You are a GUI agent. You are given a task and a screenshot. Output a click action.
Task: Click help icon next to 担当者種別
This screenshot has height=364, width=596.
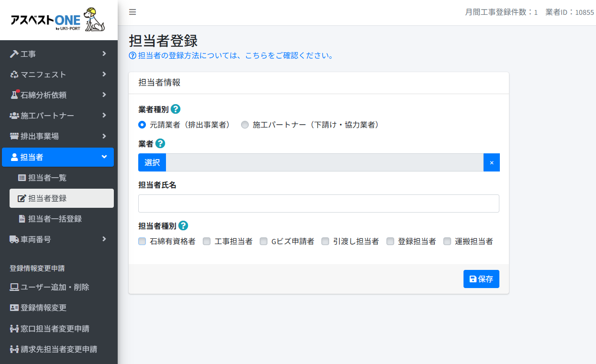tap(183, 225)
